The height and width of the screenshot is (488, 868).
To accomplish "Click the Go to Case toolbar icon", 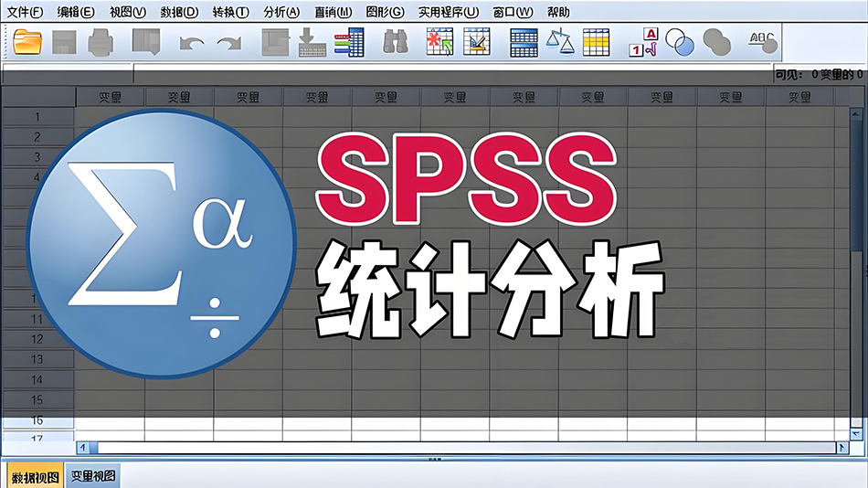I will click(275, 43).
